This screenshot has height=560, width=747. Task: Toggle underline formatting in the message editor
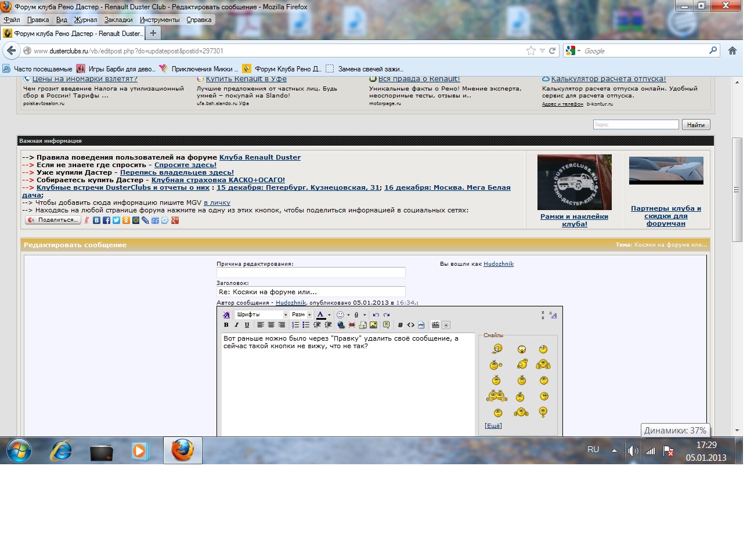pos(247,325)
